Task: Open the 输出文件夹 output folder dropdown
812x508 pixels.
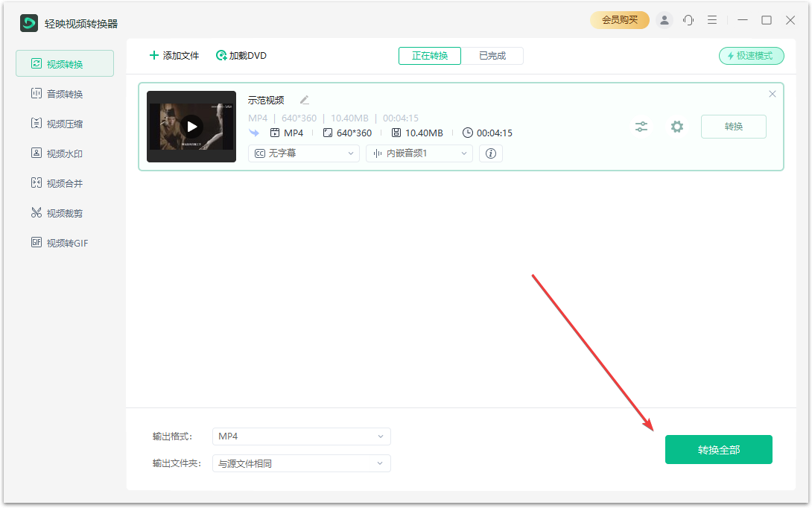Action: pyautogui.click(x=301, y=463)
